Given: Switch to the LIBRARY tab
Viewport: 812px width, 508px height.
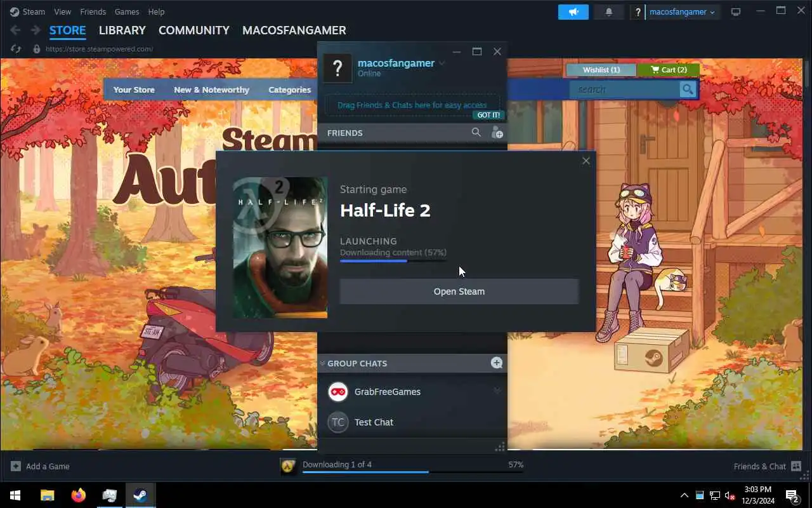Looking at the screenshot, I should [122, 30].
